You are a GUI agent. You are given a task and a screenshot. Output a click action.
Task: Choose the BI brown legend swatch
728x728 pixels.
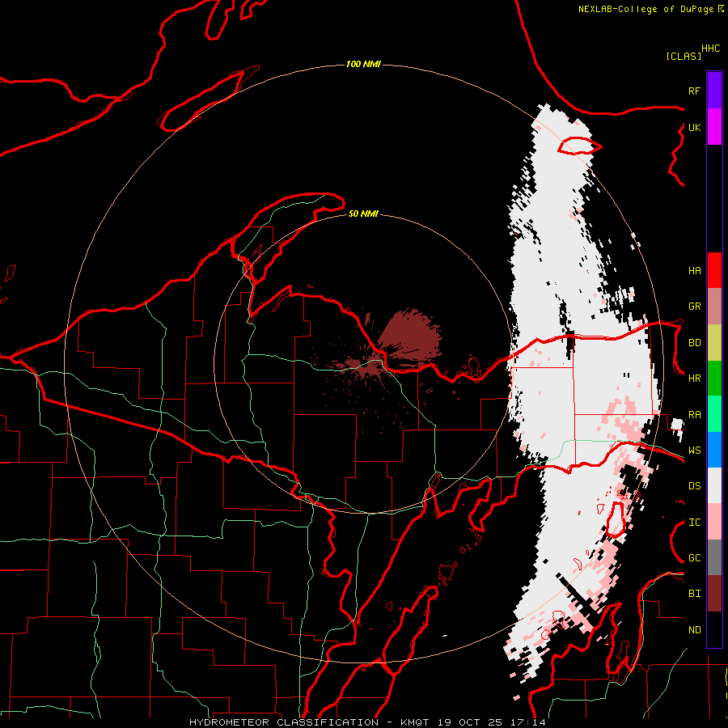point(714,594)
